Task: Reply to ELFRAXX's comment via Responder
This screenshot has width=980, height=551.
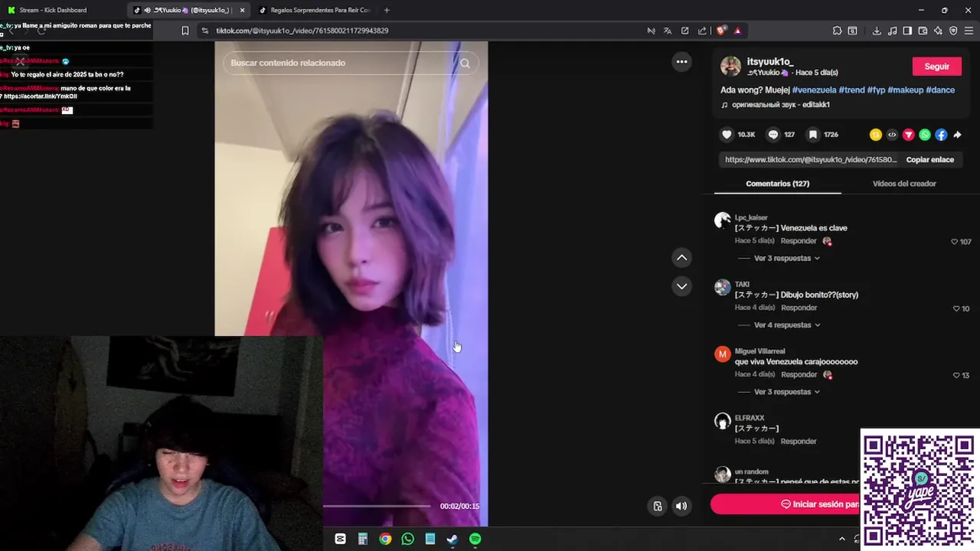Action: point(799,442)
